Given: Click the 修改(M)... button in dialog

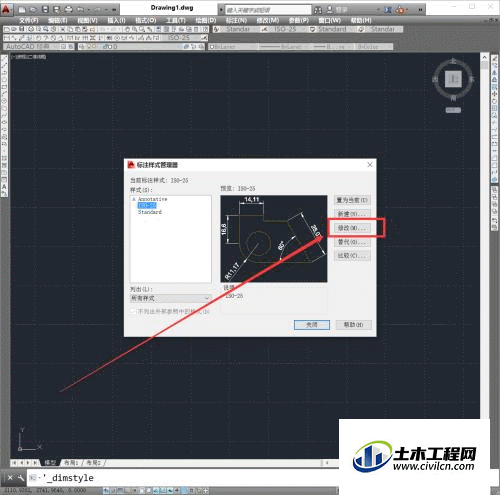Looking at the screenshot, I should click(x=352, y=228).
